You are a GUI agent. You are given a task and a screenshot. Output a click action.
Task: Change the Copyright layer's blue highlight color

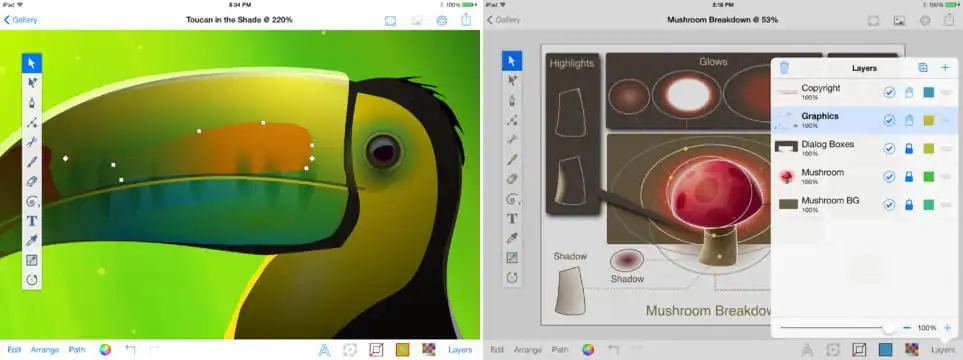pos(929,92)
